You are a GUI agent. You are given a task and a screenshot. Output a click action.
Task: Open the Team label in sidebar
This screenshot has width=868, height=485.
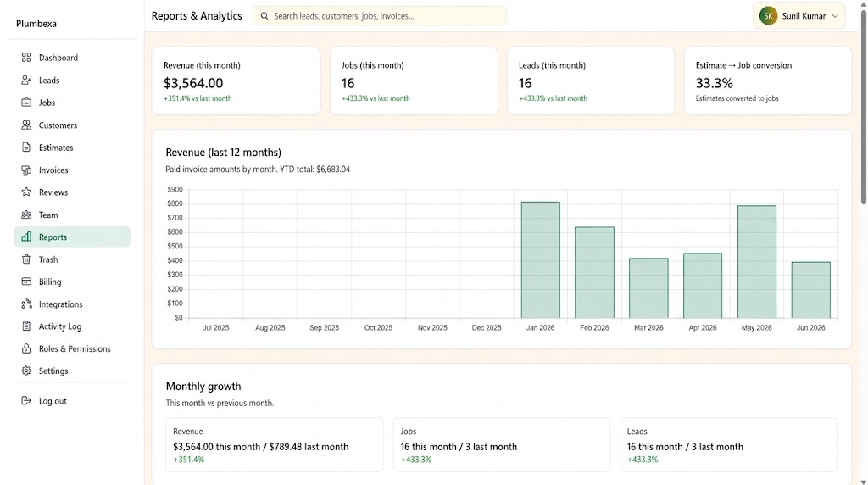(x=48, y=215)
